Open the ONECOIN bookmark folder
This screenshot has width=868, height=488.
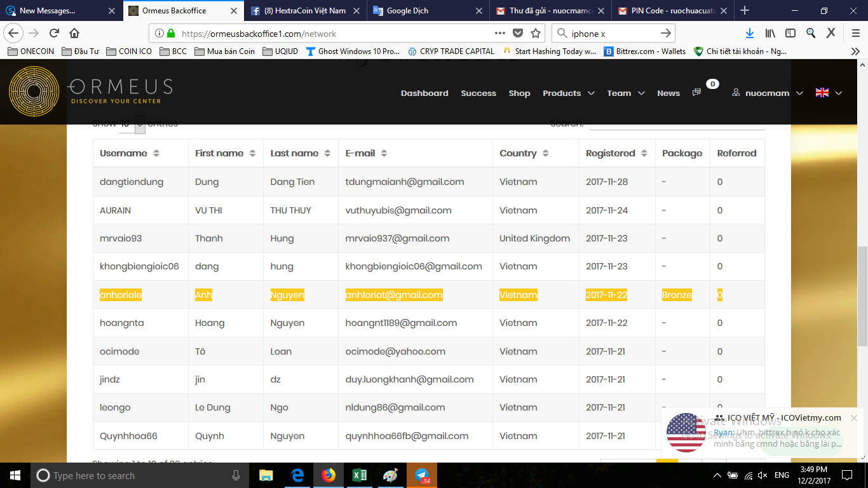tap(31, 51)
